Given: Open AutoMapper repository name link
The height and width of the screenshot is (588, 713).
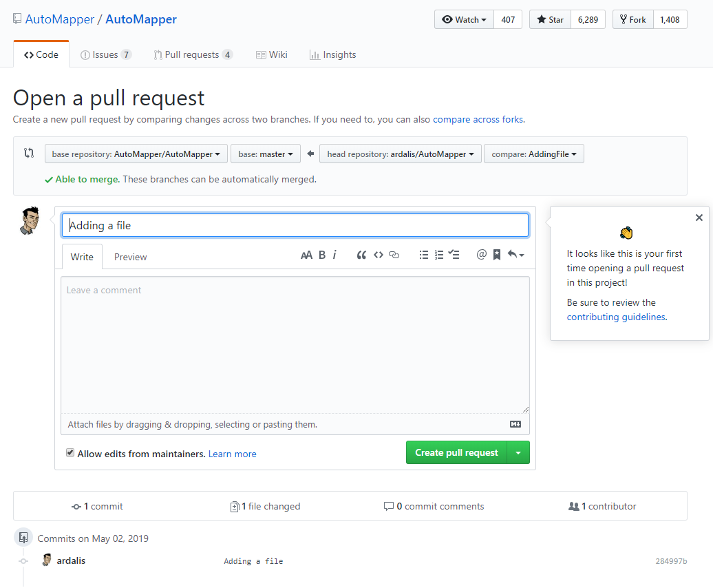Looking at the screenshot, I should (141, 19).
